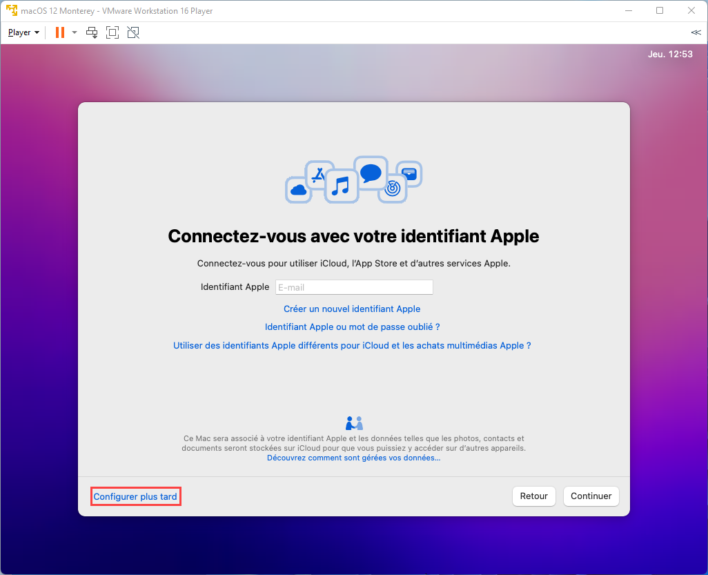Screen dimensions: 708x575
Task: Click the Wallet card icon
Action: (x=410, y=174)
